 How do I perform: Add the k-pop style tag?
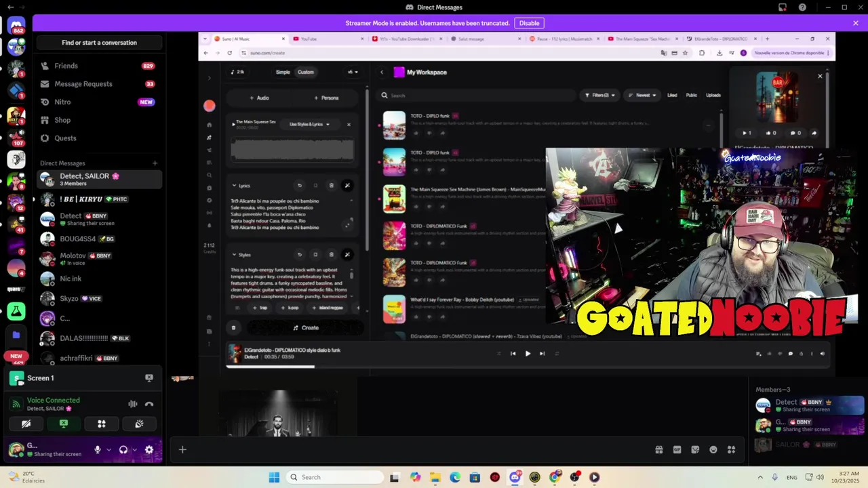click(290, 308)
